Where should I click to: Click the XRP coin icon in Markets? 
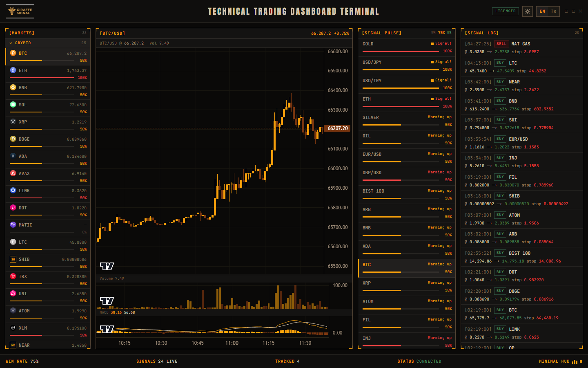[x=13, y=122]
